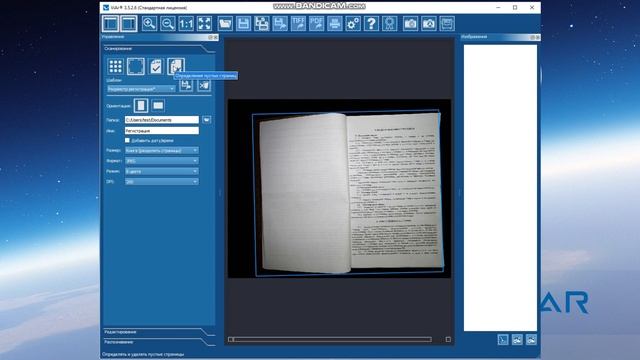Click the license ribbon badge icon

390,24
